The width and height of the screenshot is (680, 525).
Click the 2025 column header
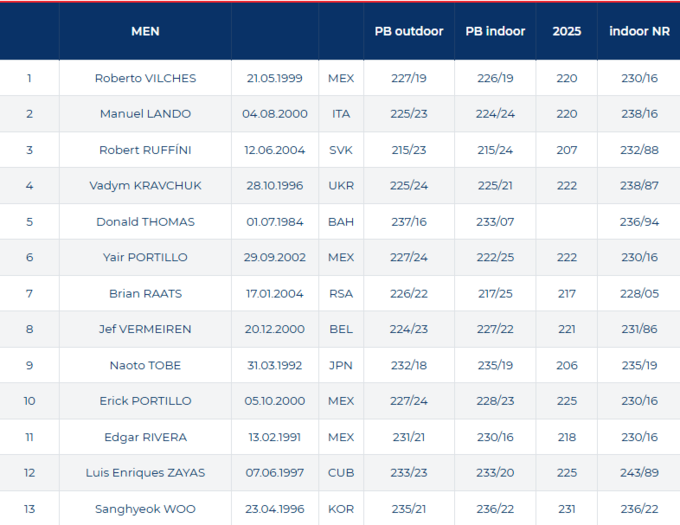pos(567,31)
